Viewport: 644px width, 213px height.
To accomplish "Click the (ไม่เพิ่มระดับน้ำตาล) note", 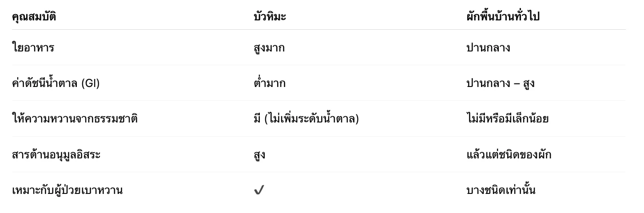I will (311, 119).
